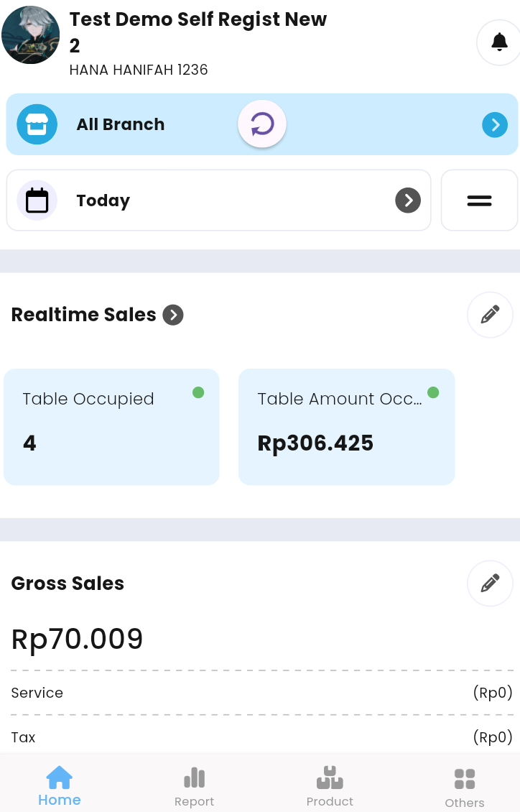The height and width of the screenshot is (812, 520).
Task: Switch to the Product tab
Action: 330,787
